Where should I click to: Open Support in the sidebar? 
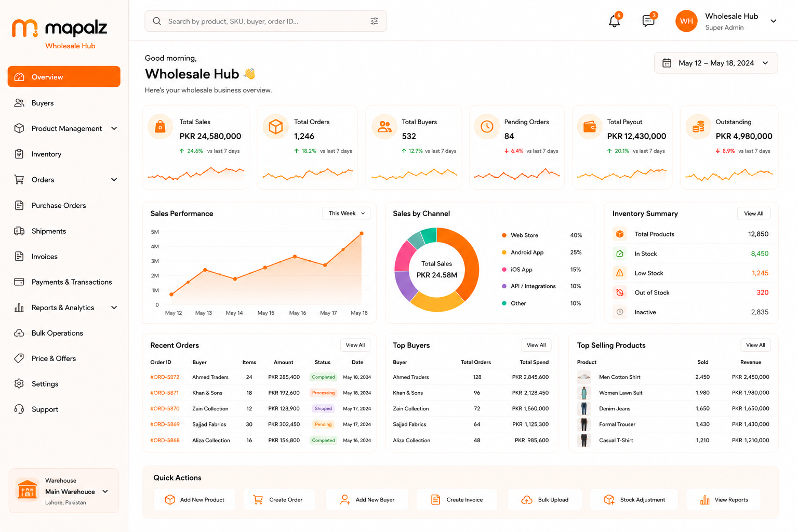coord(64,409)
